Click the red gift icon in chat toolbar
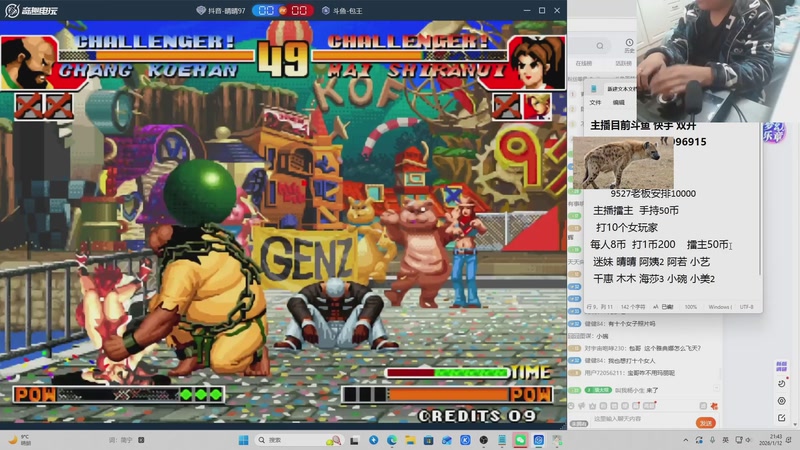 714,406
